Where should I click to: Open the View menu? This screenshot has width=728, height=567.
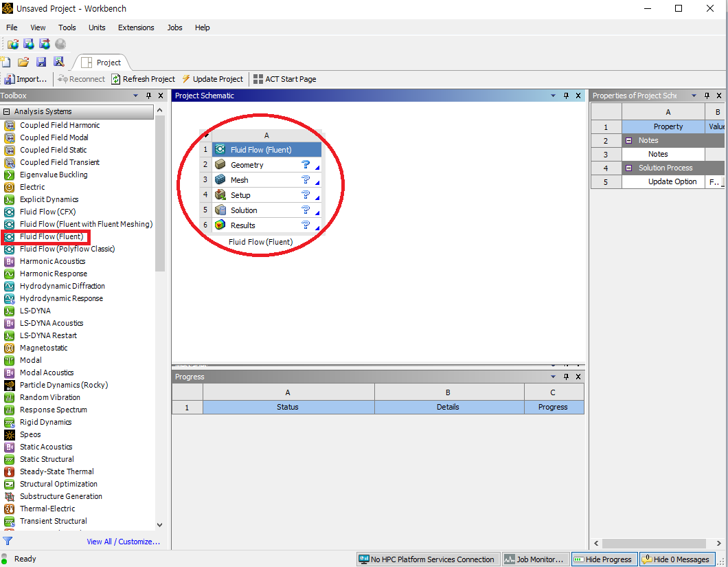click(x=38, y=27)
